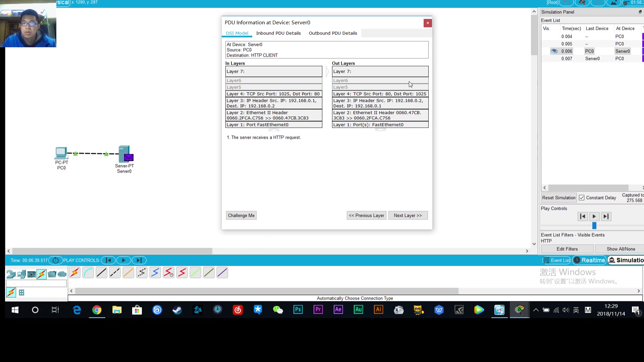Select the orange Fiber cable
Viewport: 644px width, 362px height.
coord(128,273)
